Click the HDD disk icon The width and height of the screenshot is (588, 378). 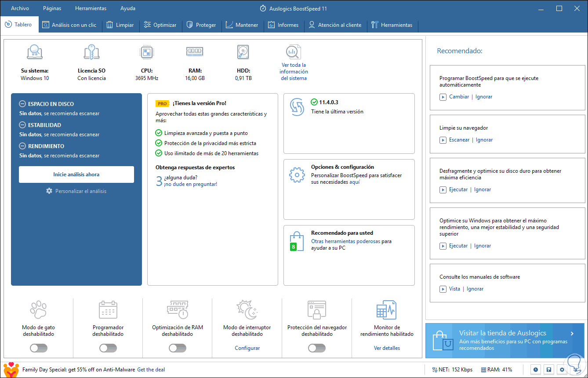point(243,52)
